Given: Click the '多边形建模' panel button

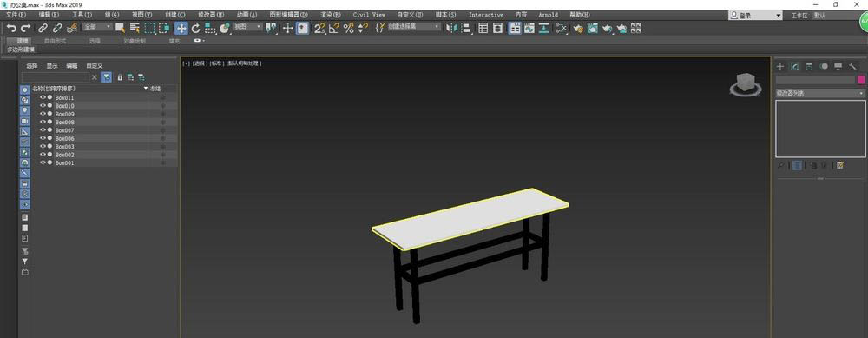Looking at the screenshot, I should tap(21, 50).
